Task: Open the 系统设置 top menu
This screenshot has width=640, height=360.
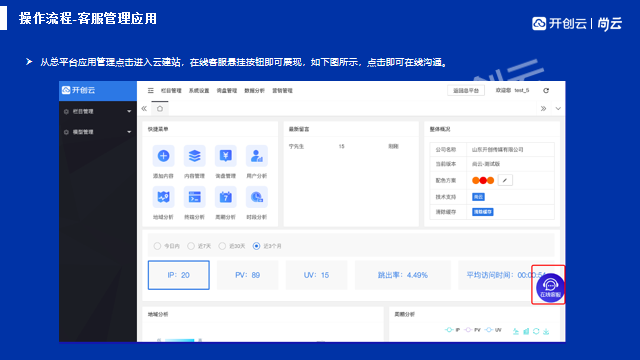Action: (199, 91)
